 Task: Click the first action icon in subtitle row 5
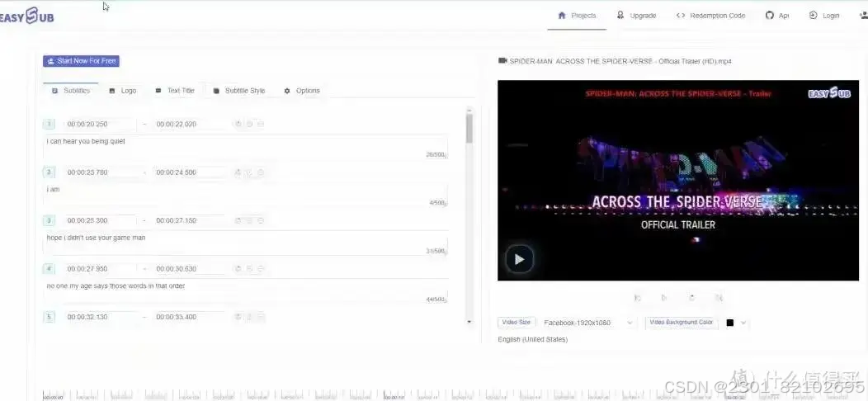tap(238, 317)
